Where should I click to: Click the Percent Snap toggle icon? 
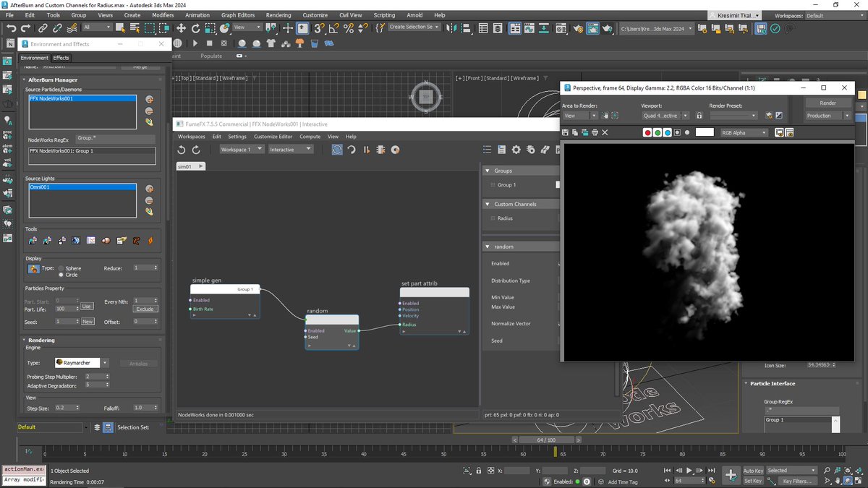point(348,27)
